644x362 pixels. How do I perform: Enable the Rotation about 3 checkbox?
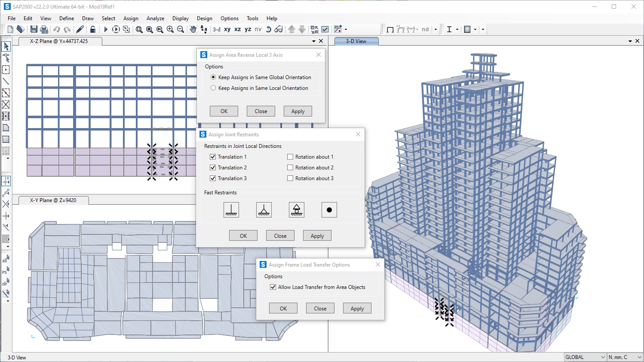click(290, 178)
